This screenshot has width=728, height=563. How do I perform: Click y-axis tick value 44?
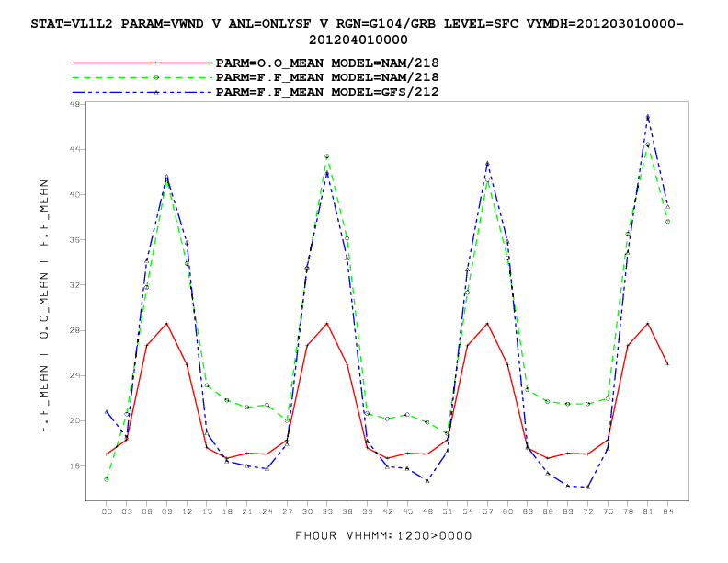pos(75,149)
